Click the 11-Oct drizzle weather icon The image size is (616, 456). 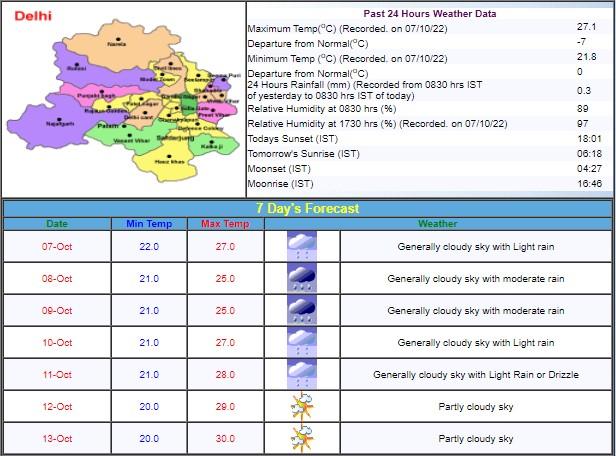302,375
